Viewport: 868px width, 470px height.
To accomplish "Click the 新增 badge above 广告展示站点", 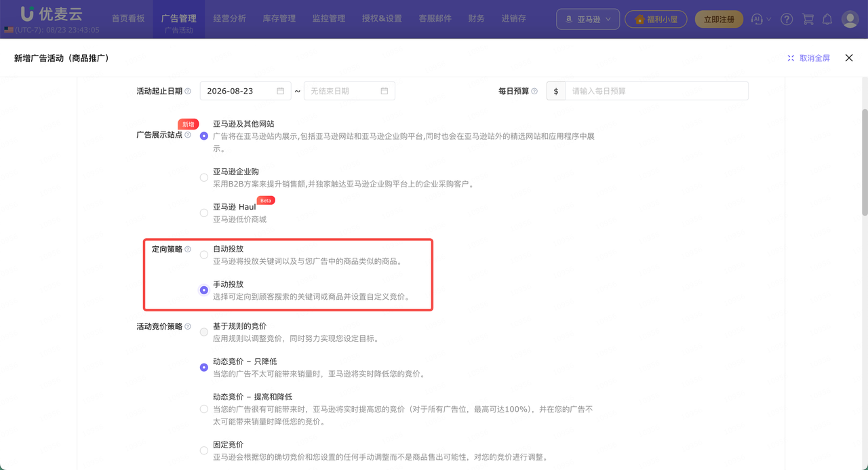I will 188,124.
